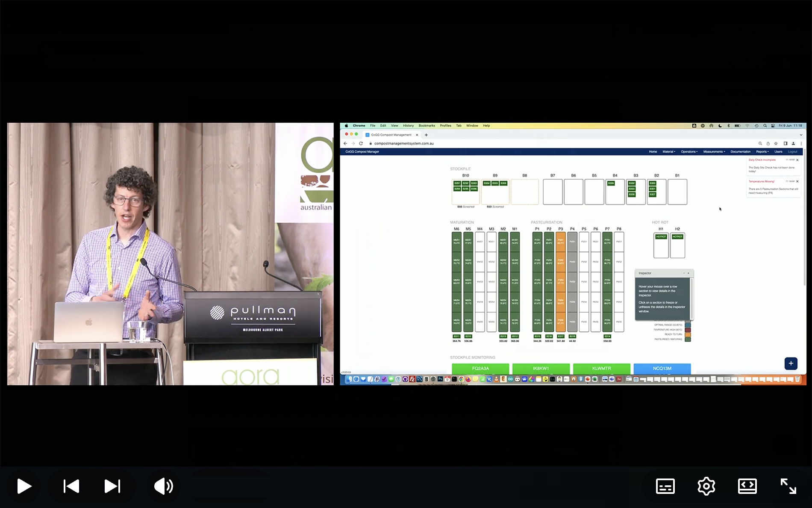The height and width of the screenshot is (508, 812).
Task: Close the Temperatures Missing notification
Action: (797, 181)
